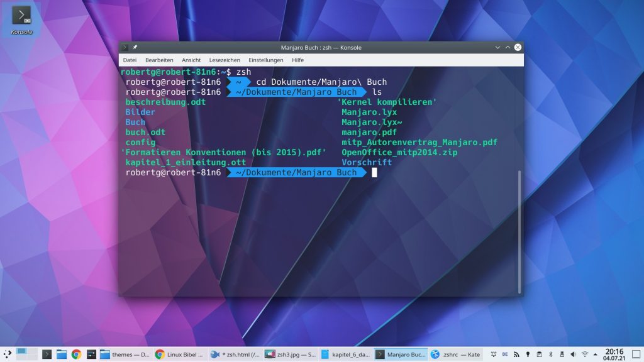The width and height of the screenshot is (644, 362).
Task: Open the pinned system settings sliders icon
Action: coord(91,354)
